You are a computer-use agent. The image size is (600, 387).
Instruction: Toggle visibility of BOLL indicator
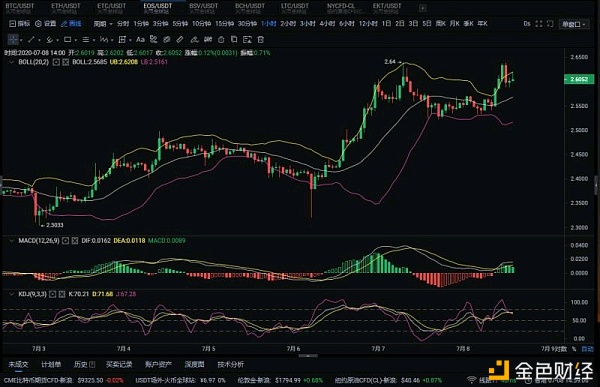tap(56, 62)
